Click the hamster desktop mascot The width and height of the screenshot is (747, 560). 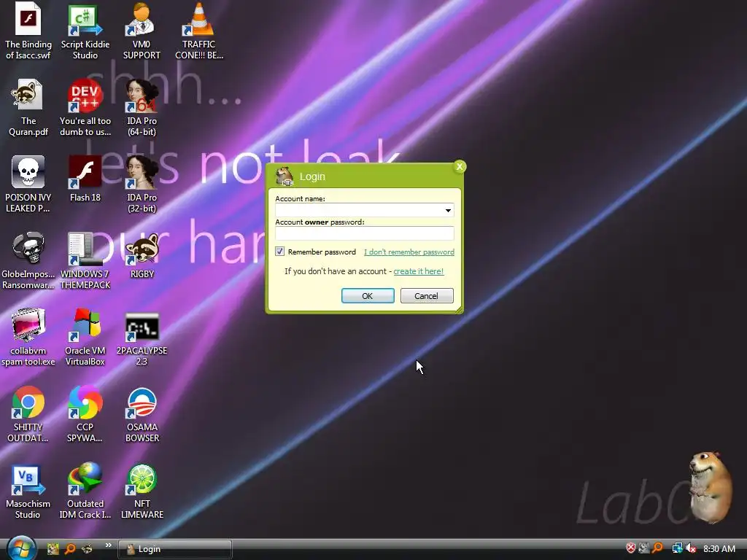pyautogui.click(x=711, y=486)
